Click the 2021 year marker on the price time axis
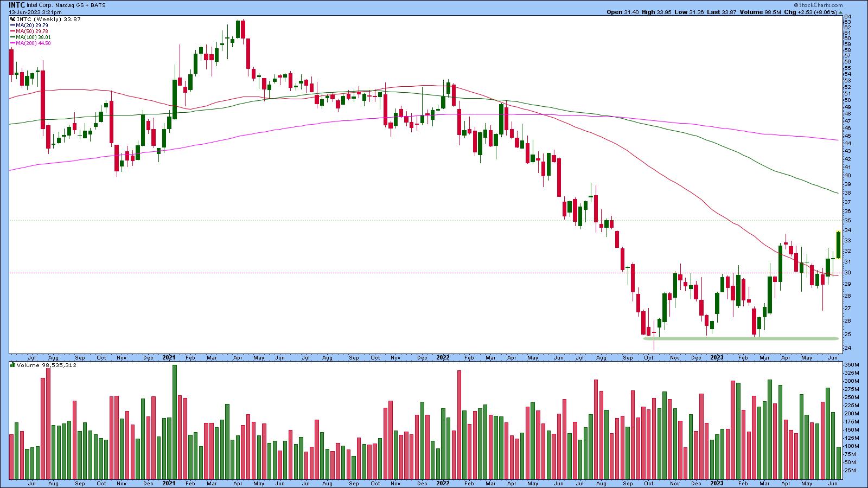The width and height of the screenshot is (868, 488). click(x=169, y=358)
